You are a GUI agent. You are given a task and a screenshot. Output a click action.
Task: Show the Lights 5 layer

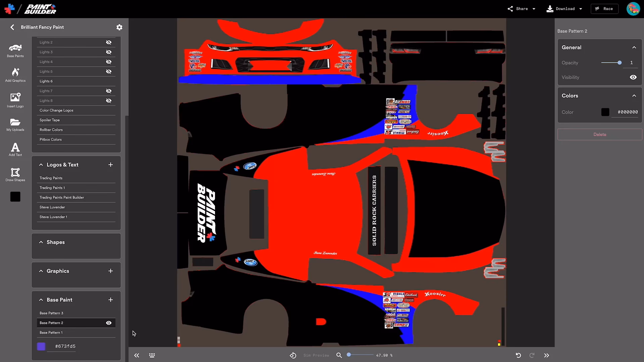pos(109,71)
